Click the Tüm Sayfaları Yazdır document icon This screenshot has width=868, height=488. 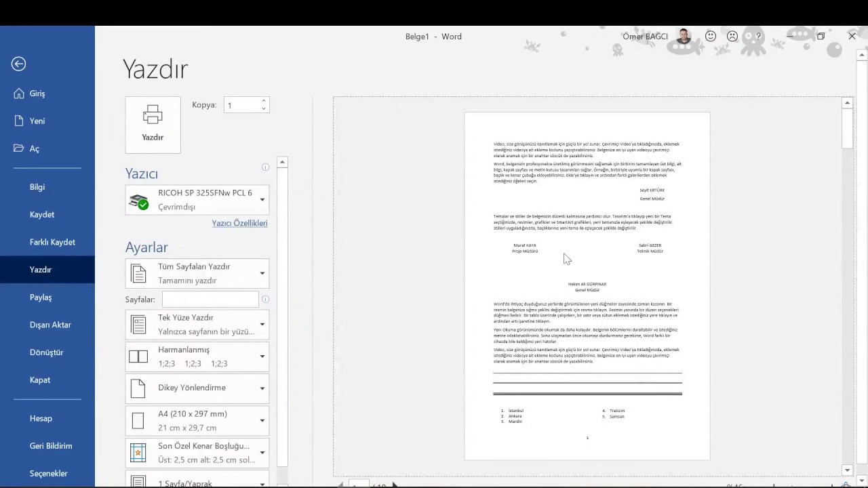click(x=138, y=274)
